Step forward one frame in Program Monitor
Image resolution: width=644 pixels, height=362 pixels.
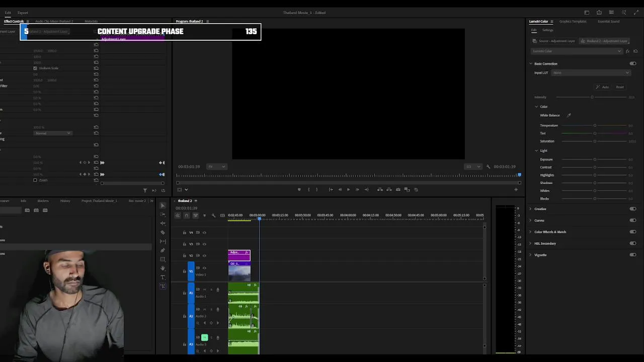click(x=357, y=190)
